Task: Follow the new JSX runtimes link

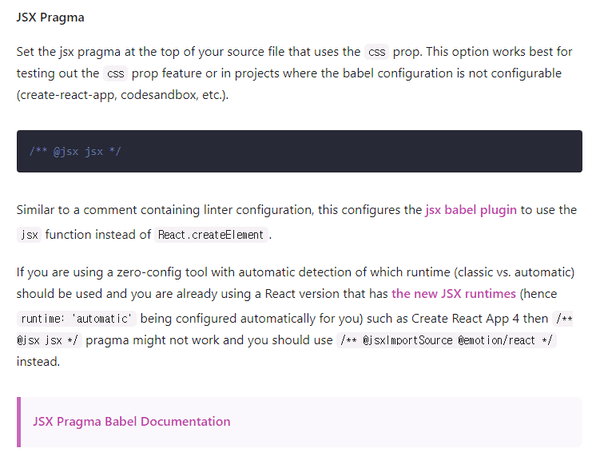Action: pos(454,294)
